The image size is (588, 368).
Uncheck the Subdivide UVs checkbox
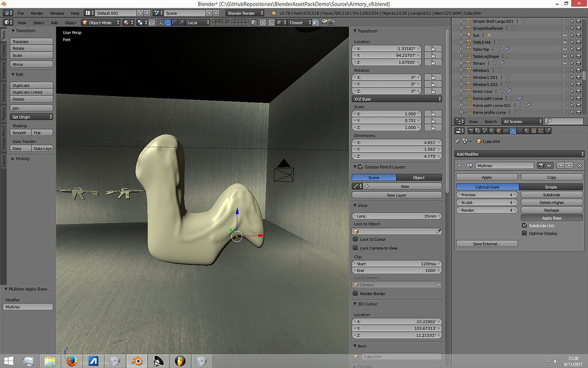524,225
